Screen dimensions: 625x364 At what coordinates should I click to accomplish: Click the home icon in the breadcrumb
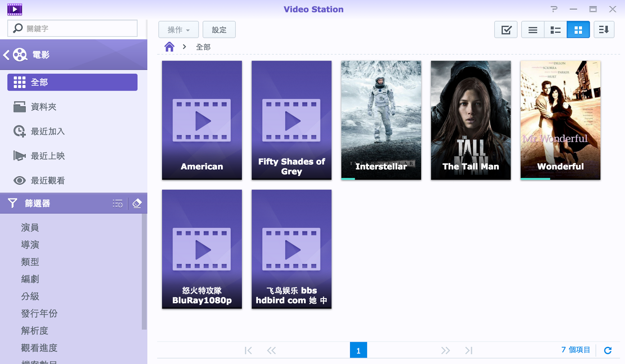[170, 47]
